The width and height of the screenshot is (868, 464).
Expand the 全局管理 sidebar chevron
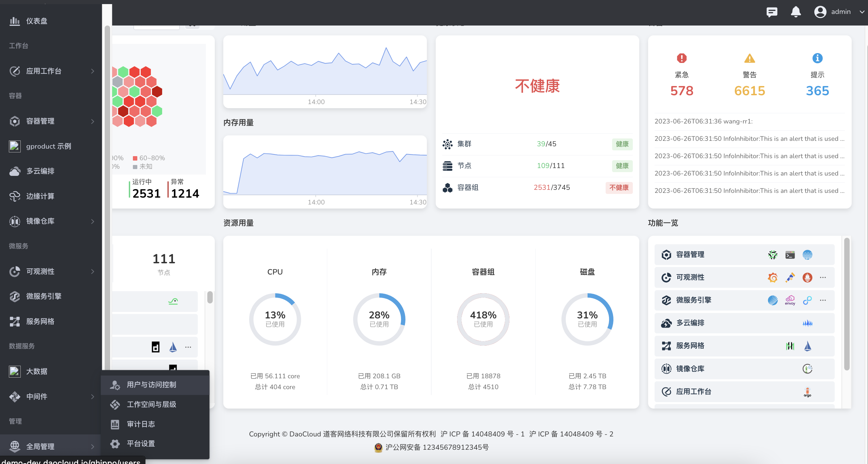point(92,447)
